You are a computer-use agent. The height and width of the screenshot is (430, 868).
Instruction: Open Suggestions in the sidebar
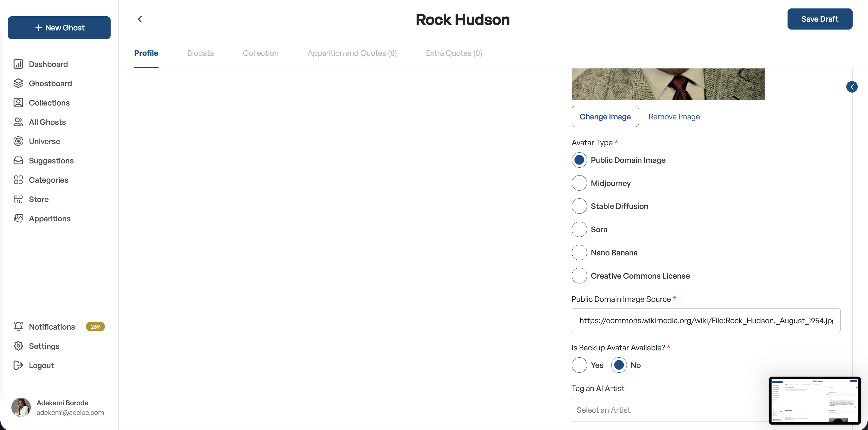coord(51,160)
